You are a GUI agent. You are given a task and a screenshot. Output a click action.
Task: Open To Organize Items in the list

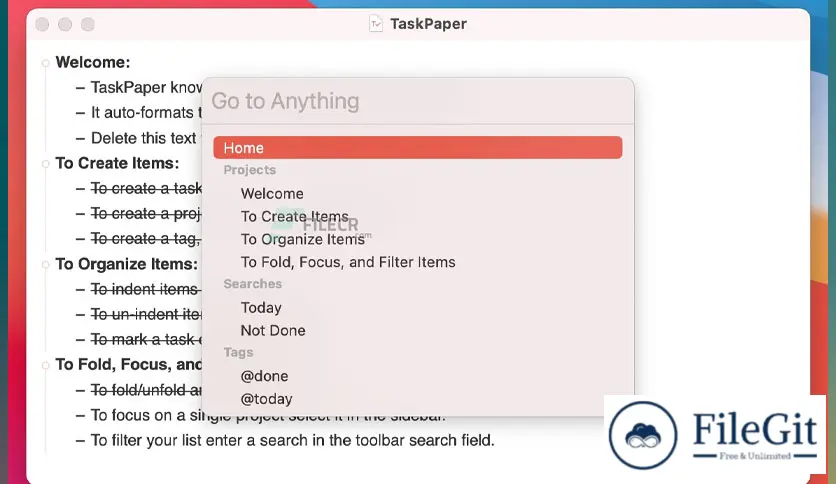(x=302, y=239)
